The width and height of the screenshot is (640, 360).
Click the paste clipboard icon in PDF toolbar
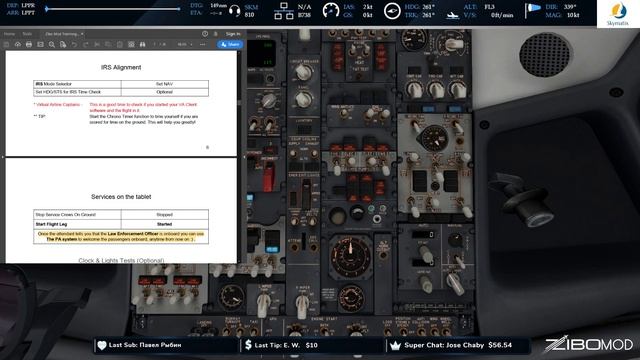120,44
